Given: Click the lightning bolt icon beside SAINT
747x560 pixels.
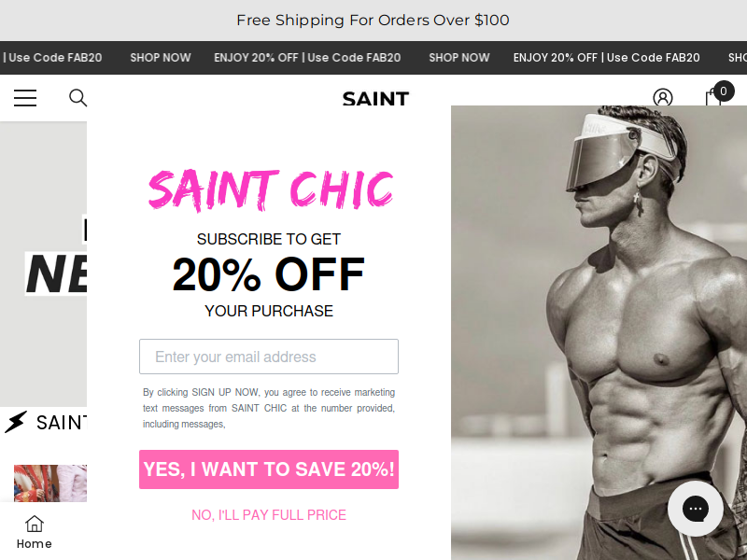Looking at the screenshot, I should [16, 422].
